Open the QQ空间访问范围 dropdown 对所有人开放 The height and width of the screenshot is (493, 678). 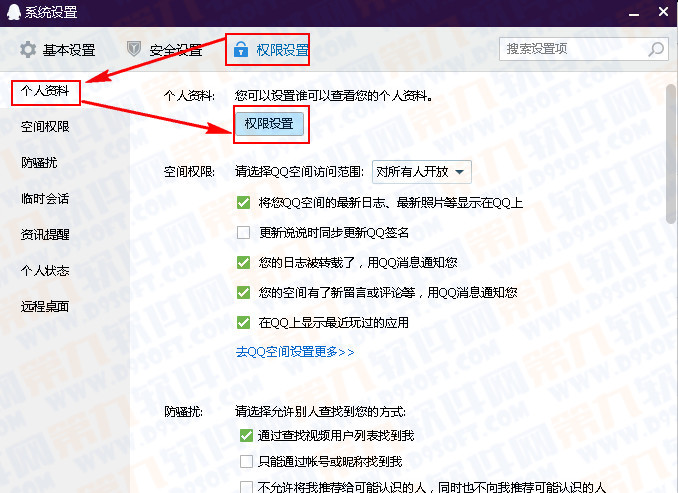pyautogui.click(x=422, y=172)
